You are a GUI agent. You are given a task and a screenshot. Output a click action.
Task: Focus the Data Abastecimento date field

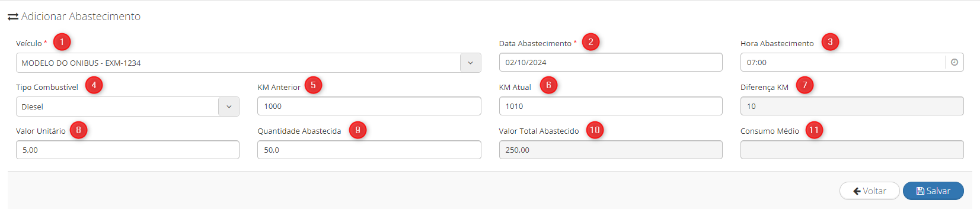[x=611, y=62]
